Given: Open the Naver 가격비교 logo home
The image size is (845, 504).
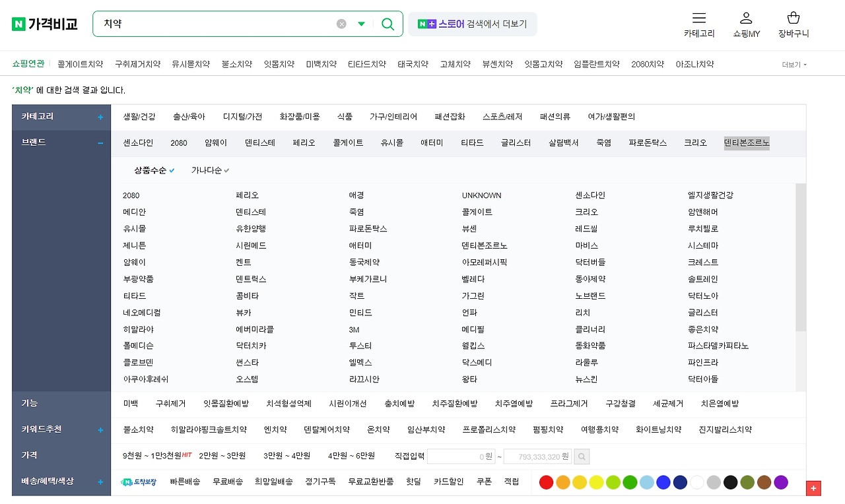Looking at the screenshot, I should [45, 24].
